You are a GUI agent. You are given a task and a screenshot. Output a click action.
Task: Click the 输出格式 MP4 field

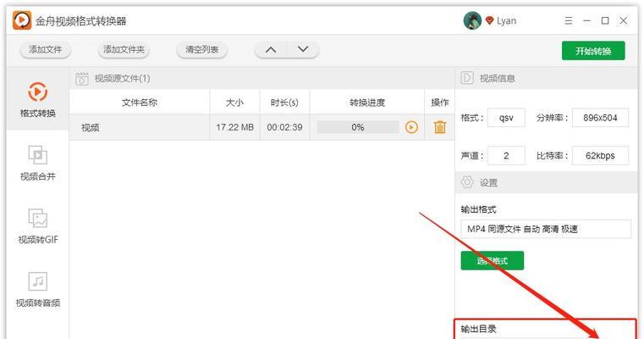(546, 229)
